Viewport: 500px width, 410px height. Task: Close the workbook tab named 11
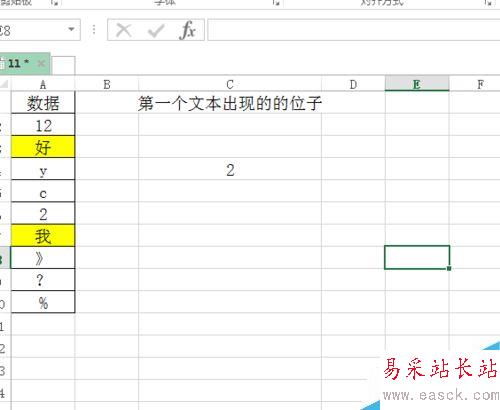(41, 63)
